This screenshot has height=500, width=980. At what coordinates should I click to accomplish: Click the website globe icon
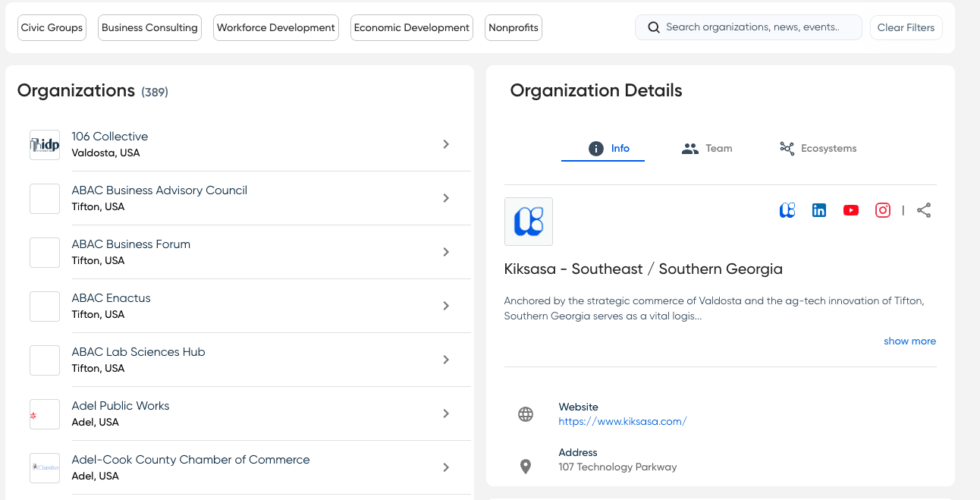(526, 414)
